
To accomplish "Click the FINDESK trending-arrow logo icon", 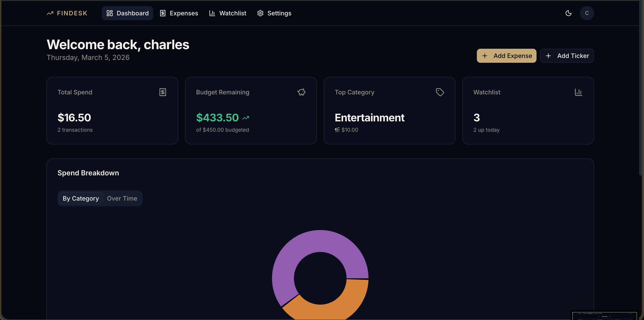I will [50, 13].
